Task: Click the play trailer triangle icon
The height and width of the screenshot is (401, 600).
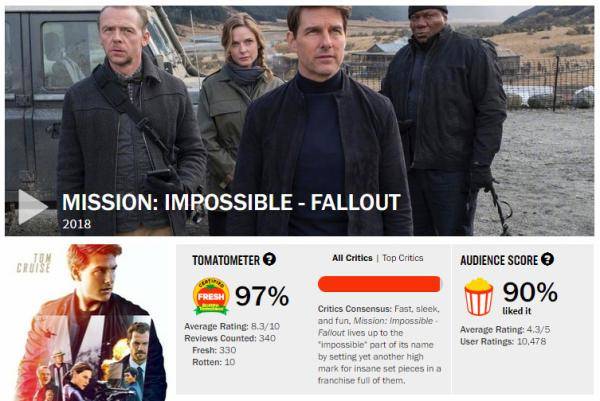Action: tap(31, 206)
